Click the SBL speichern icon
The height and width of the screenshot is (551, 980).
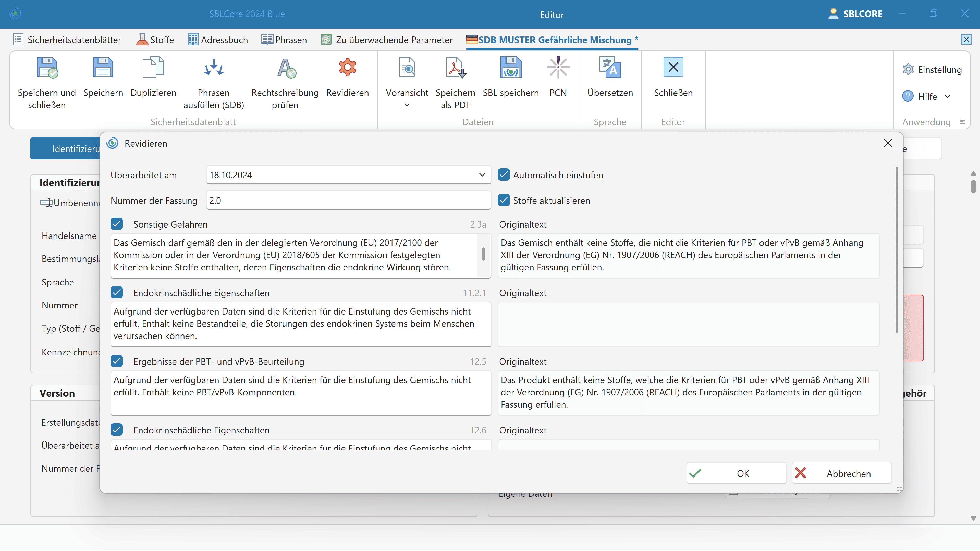coord(510,68)
